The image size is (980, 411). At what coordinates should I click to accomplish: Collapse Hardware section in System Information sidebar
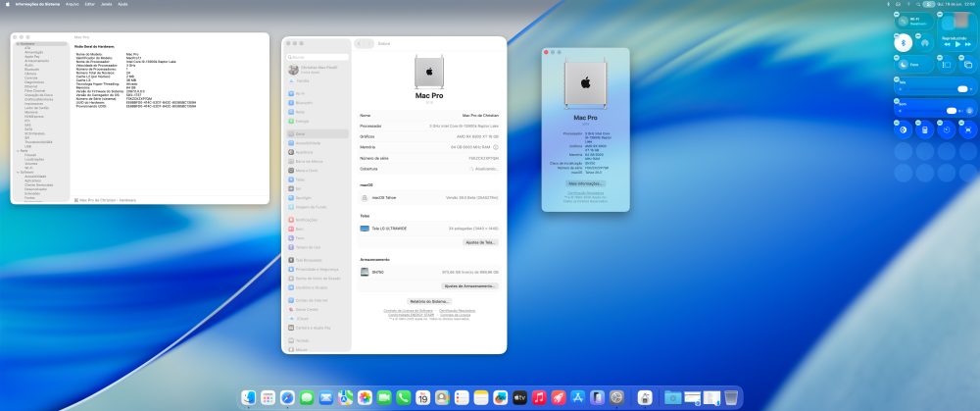pos(18,44)
